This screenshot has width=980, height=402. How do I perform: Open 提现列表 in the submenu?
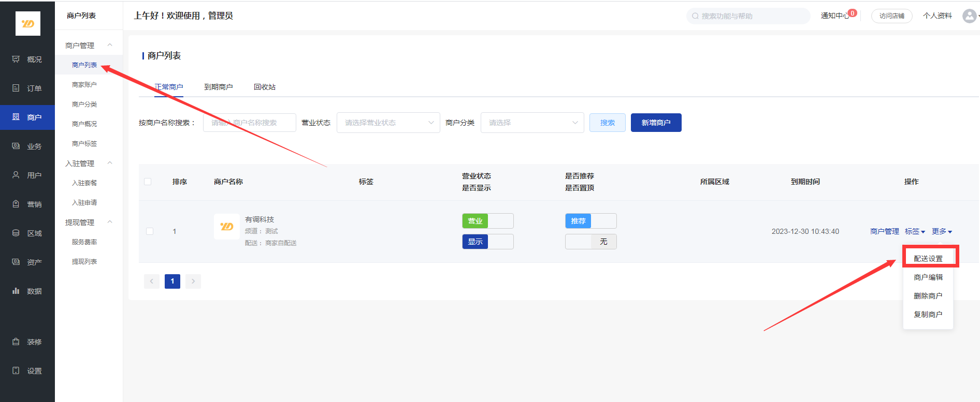(84, 261)
